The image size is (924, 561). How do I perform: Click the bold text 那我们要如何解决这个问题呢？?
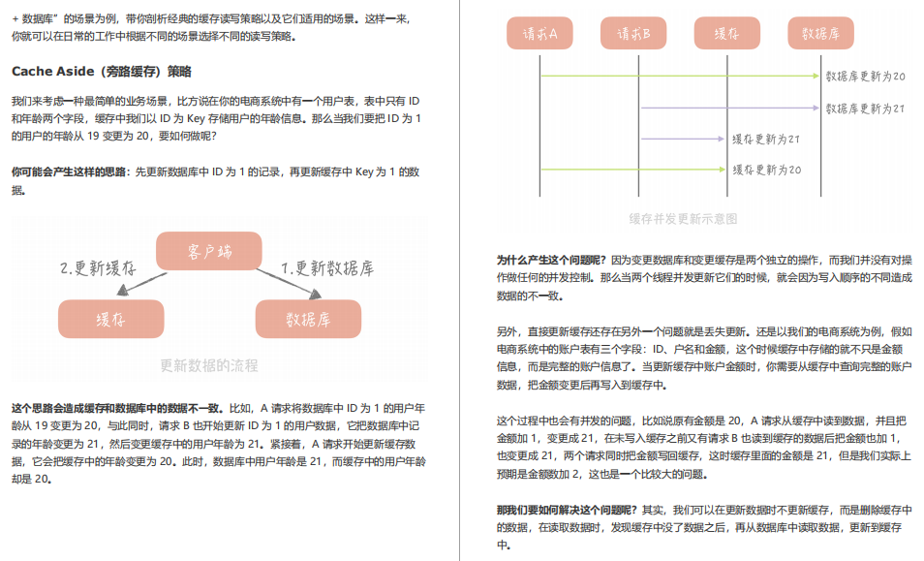[x=567, y=510]
